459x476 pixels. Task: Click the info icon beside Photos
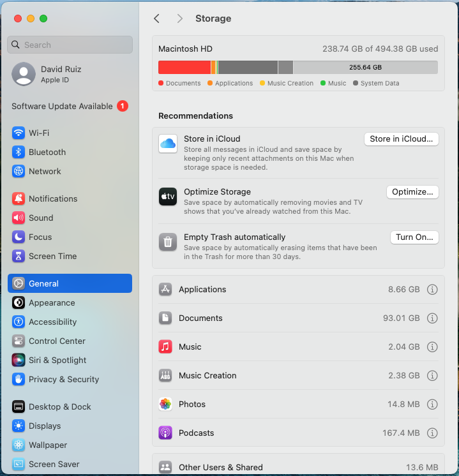(x=432, y=405)
